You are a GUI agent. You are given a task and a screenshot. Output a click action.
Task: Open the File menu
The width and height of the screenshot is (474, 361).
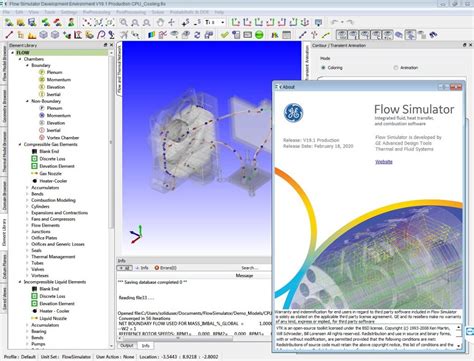click(6, 12)
